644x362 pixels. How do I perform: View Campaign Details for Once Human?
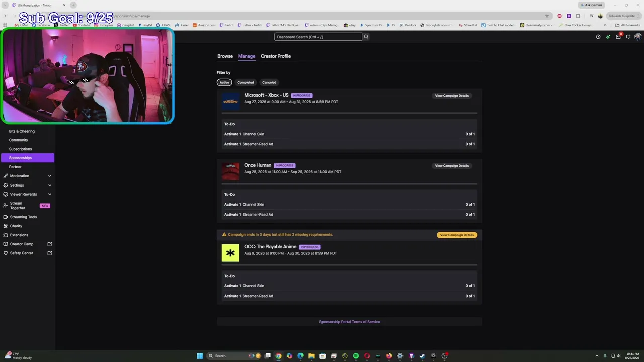(x=452, y=166)
